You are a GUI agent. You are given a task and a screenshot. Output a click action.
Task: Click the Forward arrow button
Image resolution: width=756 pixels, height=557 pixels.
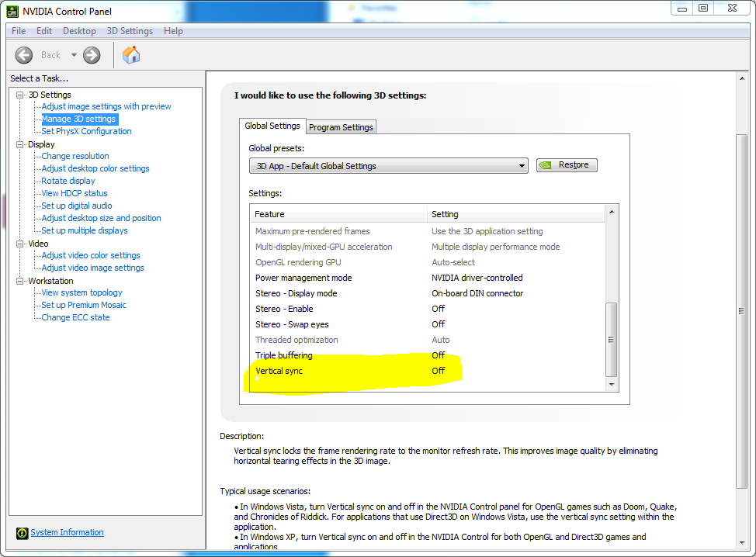(92, 55)
